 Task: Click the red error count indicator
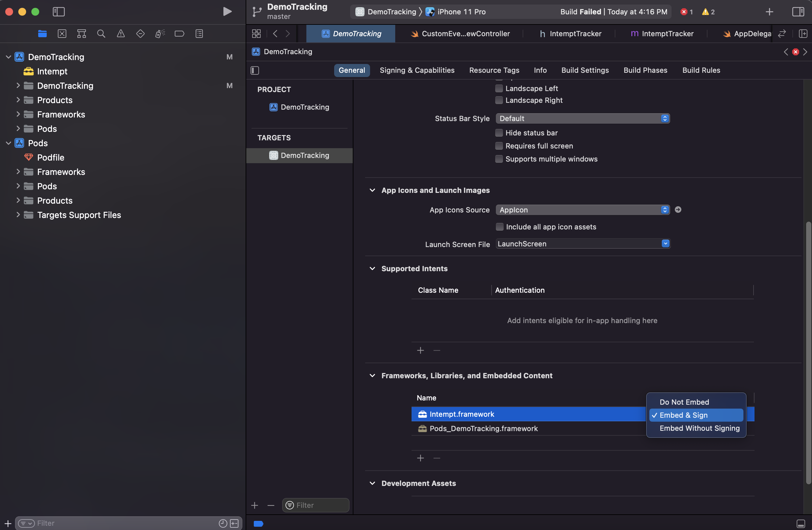[x=687, y=12]
